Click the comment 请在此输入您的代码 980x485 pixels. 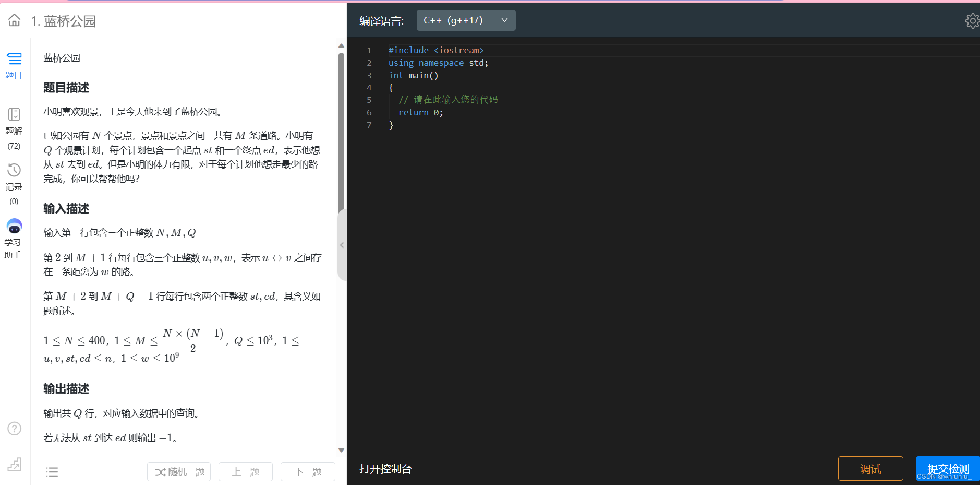[x=448, y=100]
